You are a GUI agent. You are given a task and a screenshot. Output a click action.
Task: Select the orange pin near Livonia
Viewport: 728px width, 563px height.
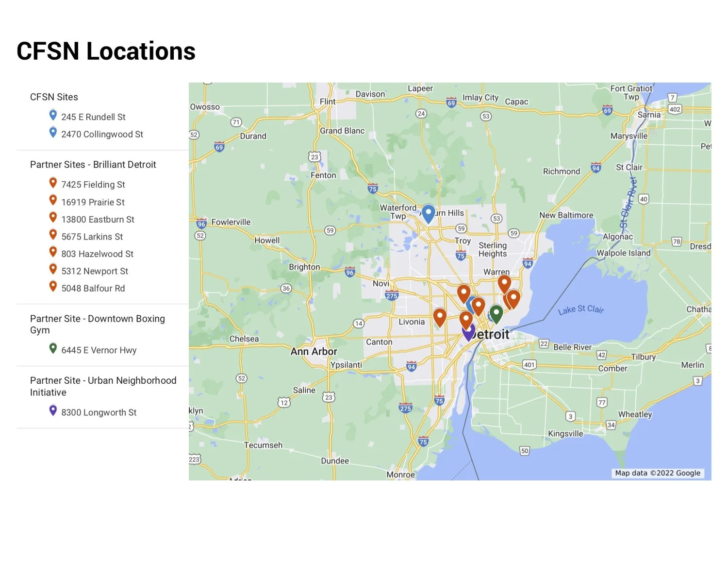click(440, 316)
